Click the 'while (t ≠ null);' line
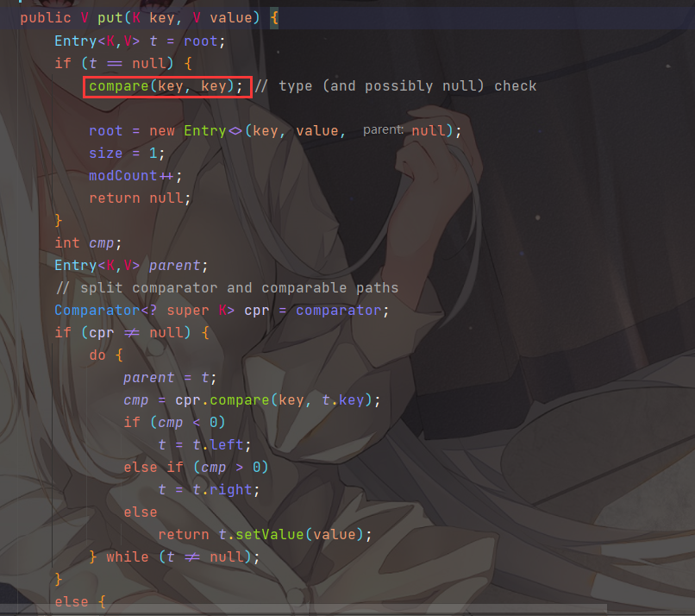Image resolution: width=695 pixels, height=616 pixels. pyautogui.click(x=183, y=557)
